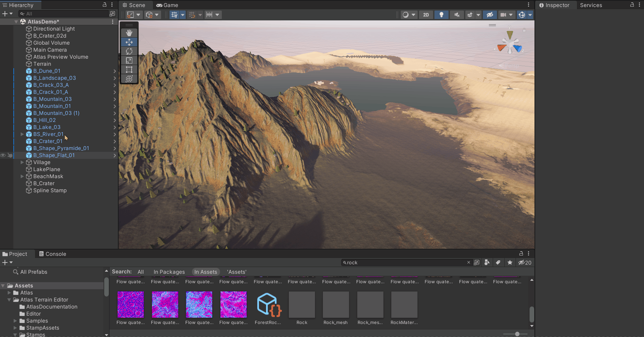Select B_Mountain_01 in the Hierarchy
Image resolution: width=644 pixels, height=337 pixels.
click(x=52, y=106)
